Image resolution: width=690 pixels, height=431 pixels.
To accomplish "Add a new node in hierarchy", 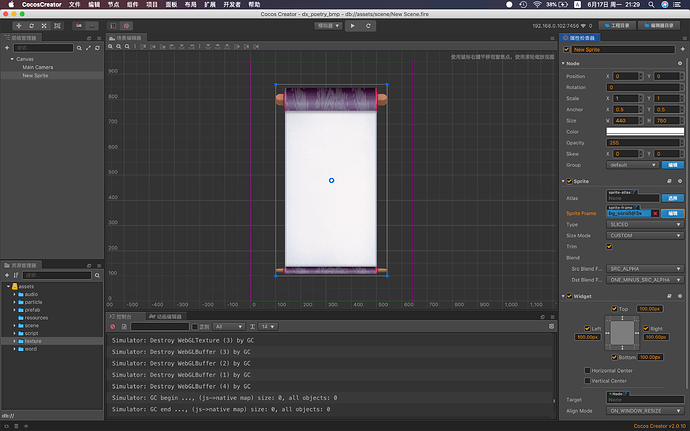I will coord(8,48).
